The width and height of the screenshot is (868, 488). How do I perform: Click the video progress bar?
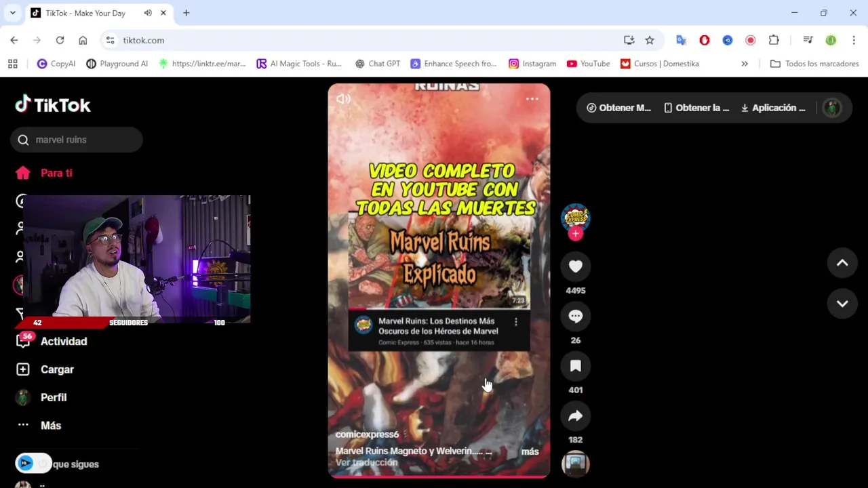[x=439, y=476]
